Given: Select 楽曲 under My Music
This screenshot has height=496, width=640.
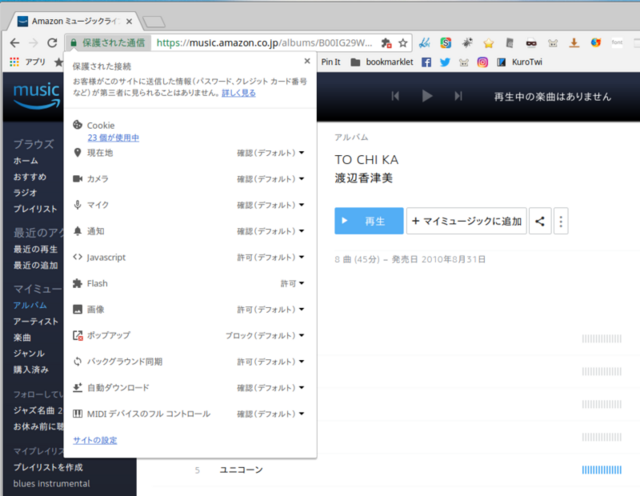Looking at the screenshot, I should pos(22,338).
